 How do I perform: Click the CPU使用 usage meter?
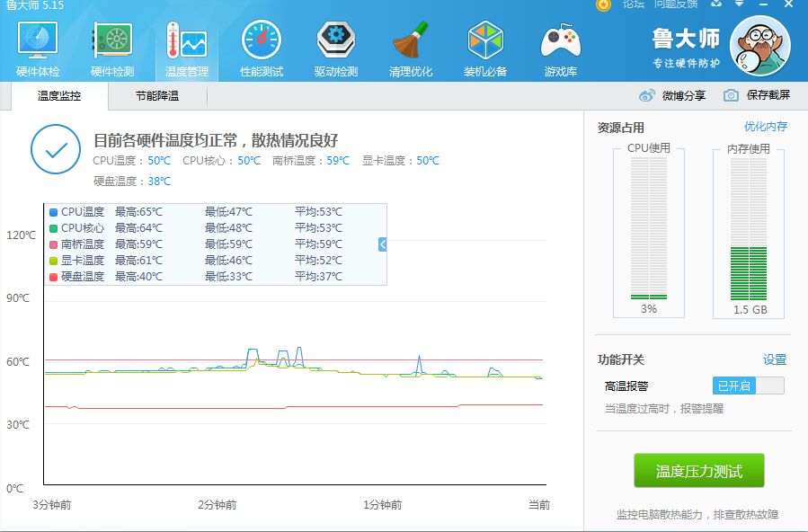point(649,228)
